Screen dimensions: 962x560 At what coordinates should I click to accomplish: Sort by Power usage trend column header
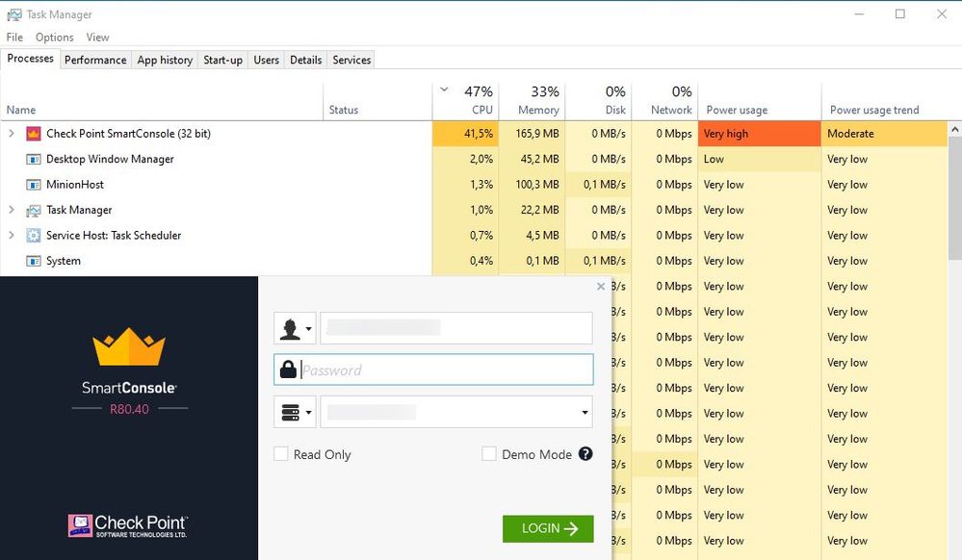(884, 101)
